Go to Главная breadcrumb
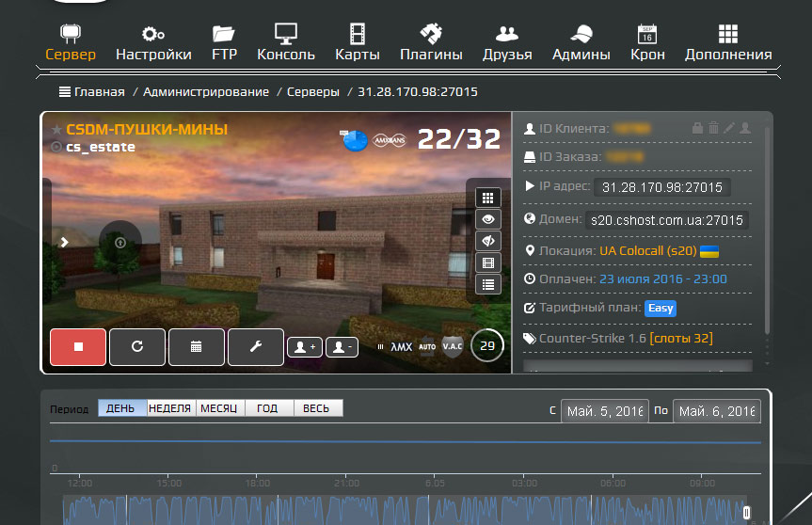 (x=100, y=91)
